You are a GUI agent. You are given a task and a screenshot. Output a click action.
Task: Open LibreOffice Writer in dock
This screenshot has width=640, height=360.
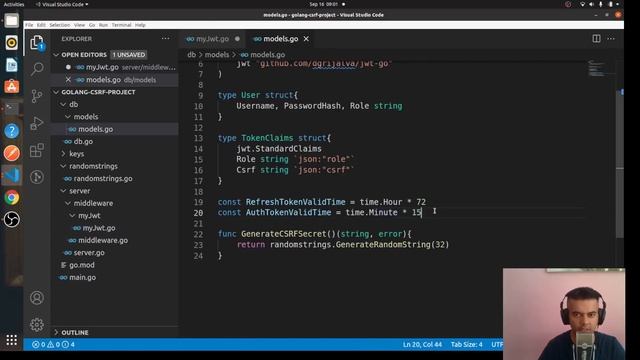(11, 64)
